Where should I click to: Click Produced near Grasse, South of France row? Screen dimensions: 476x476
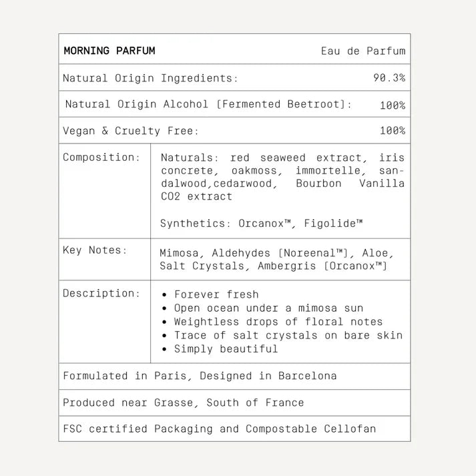pyautogui.click(x=183, y=403)
